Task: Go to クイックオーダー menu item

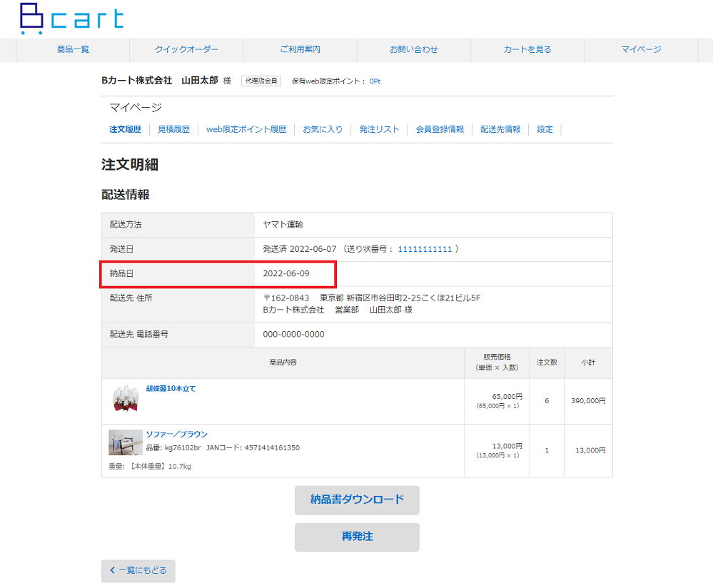Action: (x=186, y=49)
